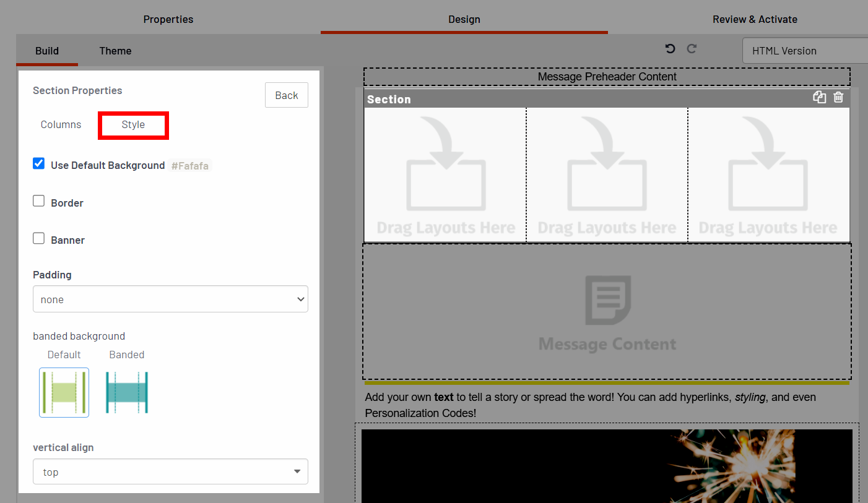Click the #Fafafa background color value

[x=190, y=166]
